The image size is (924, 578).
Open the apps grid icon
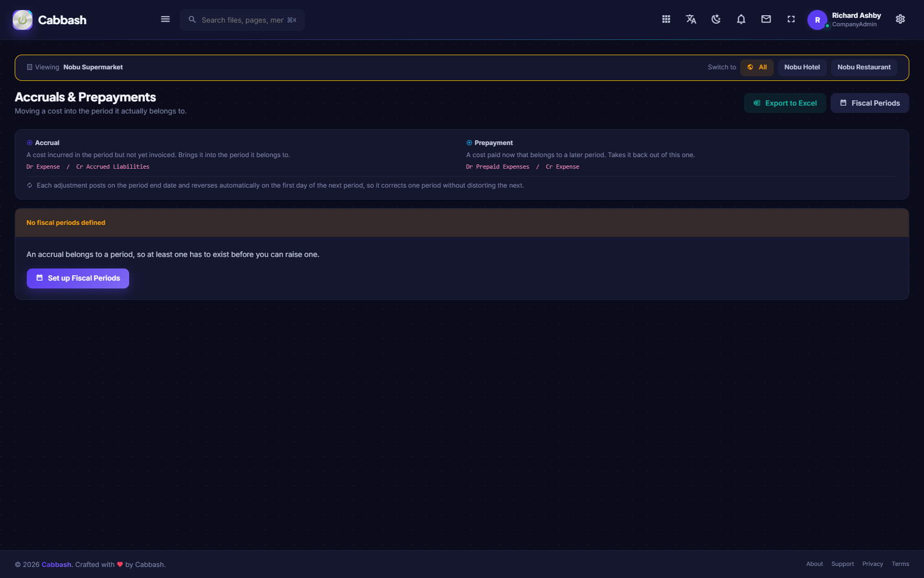tap(666, 19)
